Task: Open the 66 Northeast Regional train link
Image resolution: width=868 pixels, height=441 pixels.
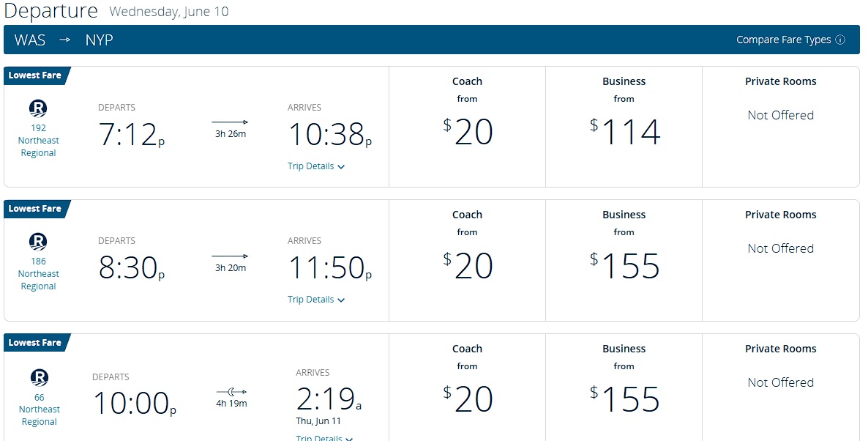Action: 40,409
